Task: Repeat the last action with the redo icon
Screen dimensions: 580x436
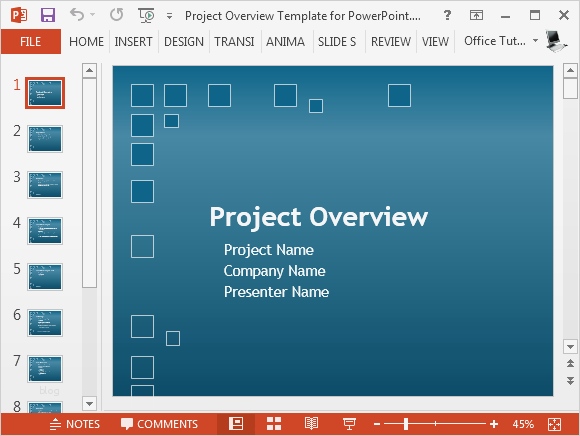Action: [117, 15]
